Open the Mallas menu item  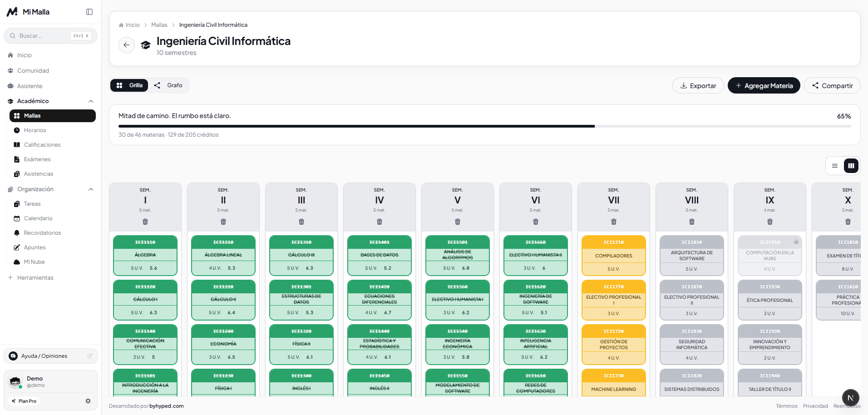point(53,116)
